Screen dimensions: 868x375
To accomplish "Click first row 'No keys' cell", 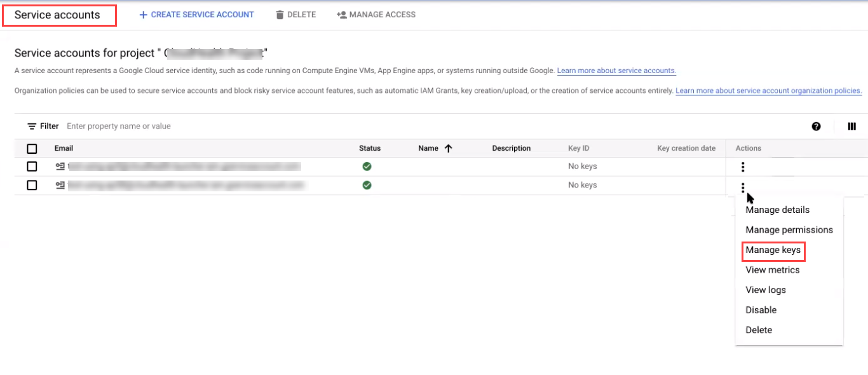I will tap(583, 167).
